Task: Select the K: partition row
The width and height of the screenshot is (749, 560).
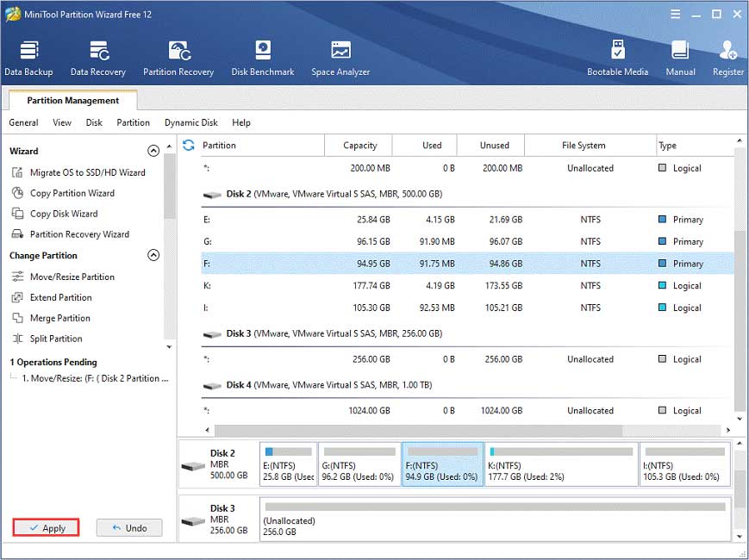Action: pos(467,285)
